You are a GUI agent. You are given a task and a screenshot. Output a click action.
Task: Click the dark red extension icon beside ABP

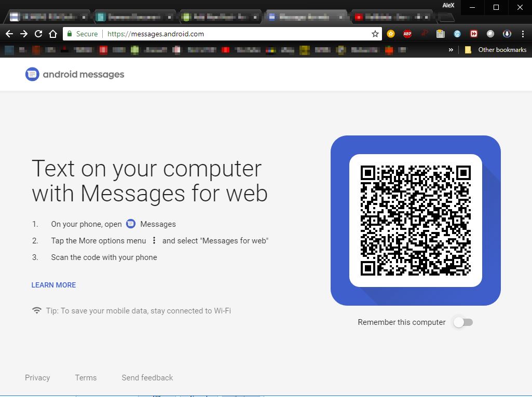[x=424, y=34]
